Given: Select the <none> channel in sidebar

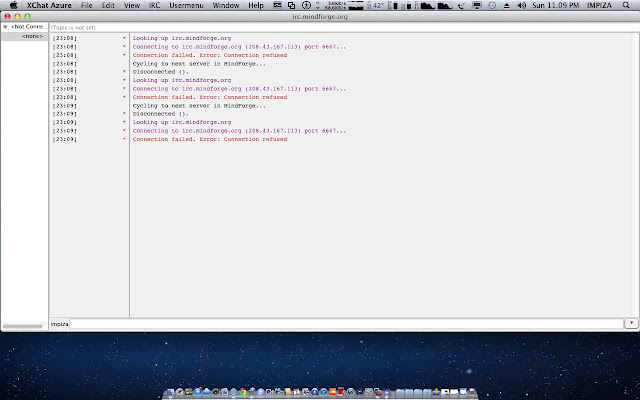Looking at the screenshot, I should (x=32, y=36).
